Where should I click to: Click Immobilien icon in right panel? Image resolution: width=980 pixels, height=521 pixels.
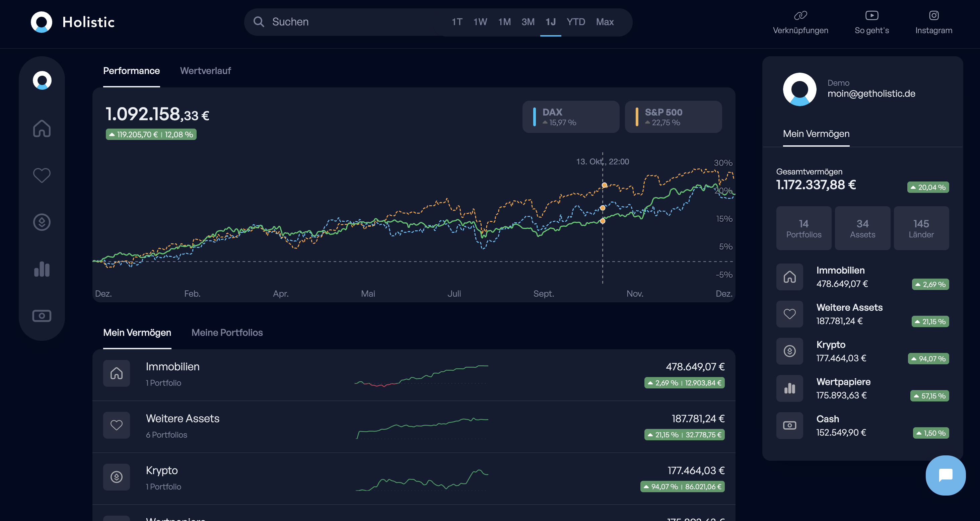789,277
